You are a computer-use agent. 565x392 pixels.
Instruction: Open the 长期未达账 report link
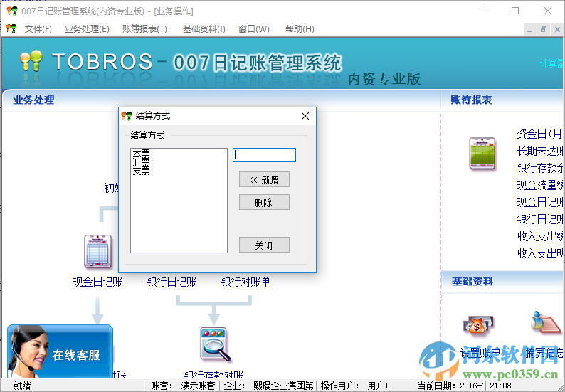point(540,151)
